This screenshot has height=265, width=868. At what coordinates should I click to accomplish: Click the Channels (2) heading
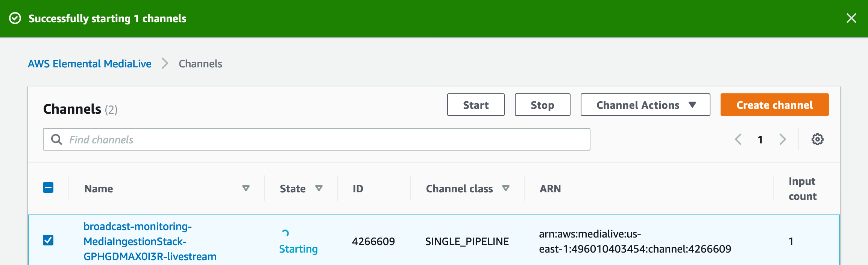(x=80, y=109)
